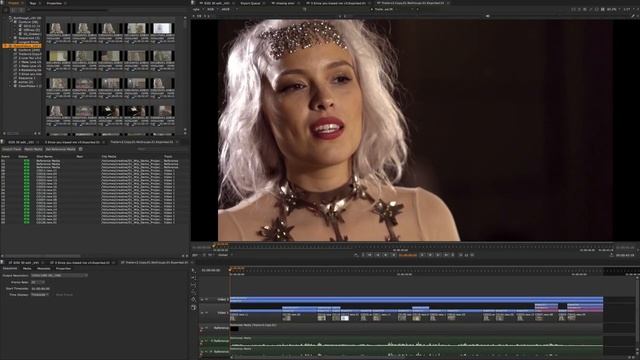Select the orange highlighted item in project tree
Viewport: 640px width, 360px height.
click(x=22, y=46)
